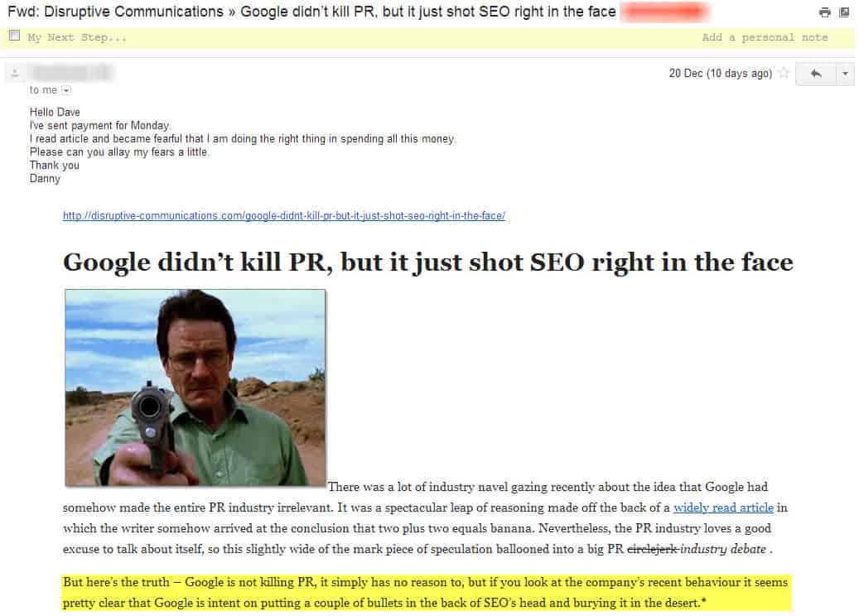Click the "Fwd: Disruptive Communications" subject line
859x616 pixels.
click(x=311, y=12)
